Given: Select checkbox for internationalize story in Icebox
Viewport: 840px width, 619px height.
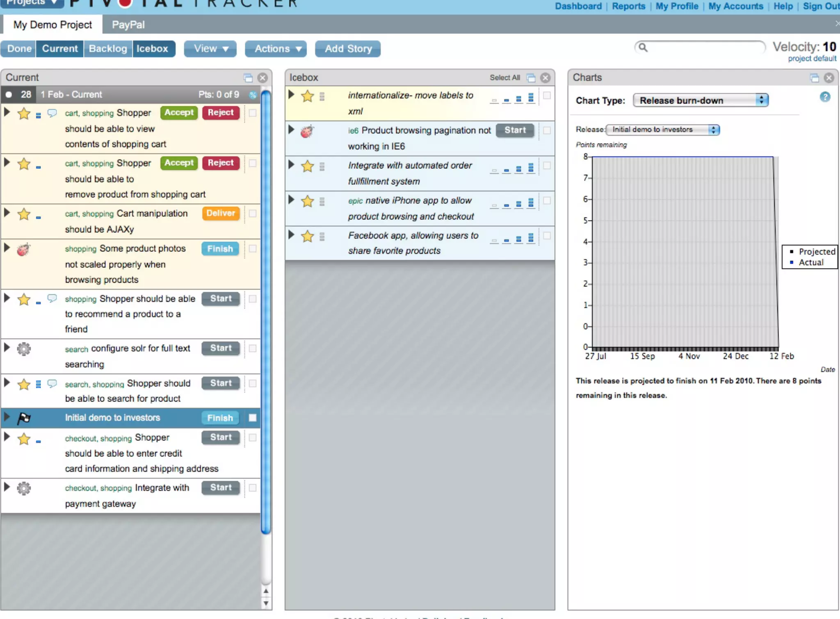Looking at the screenshot, I should 547,96.
